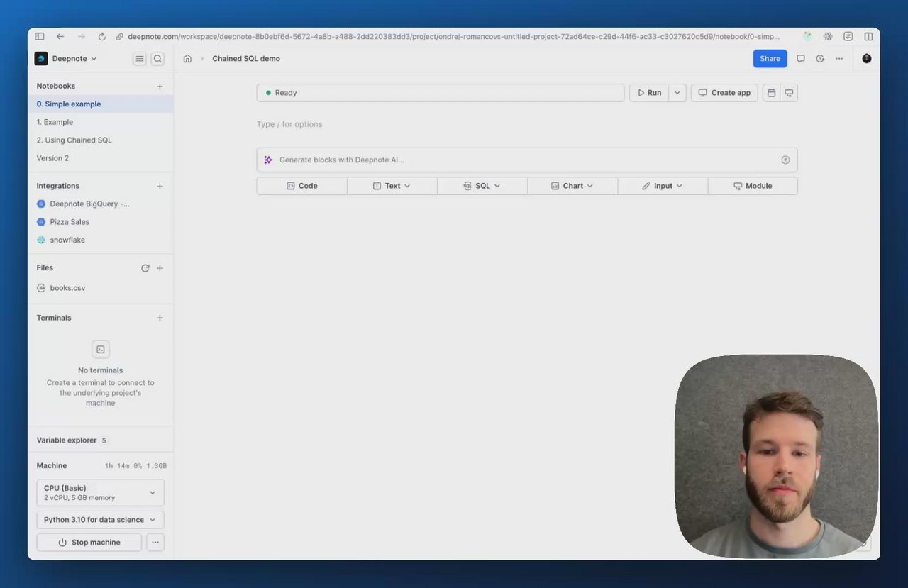The width and height of the screenshot is (908, 588).
Task: Open the Version 2 notebook
Action: pyautogui.click(x=101, y=158)
